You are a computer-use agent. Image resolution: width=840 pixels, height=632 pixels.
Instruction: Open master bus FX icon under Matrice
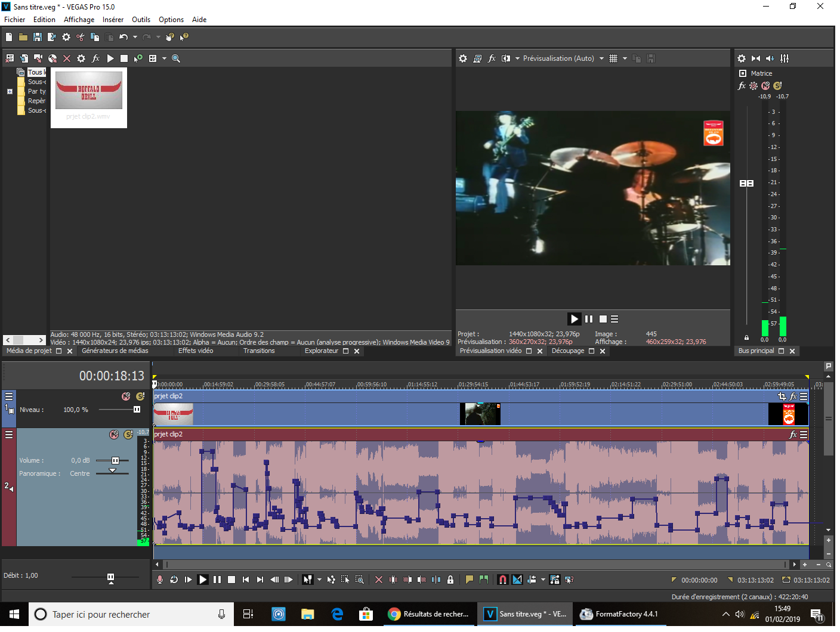tap(742, 86)
